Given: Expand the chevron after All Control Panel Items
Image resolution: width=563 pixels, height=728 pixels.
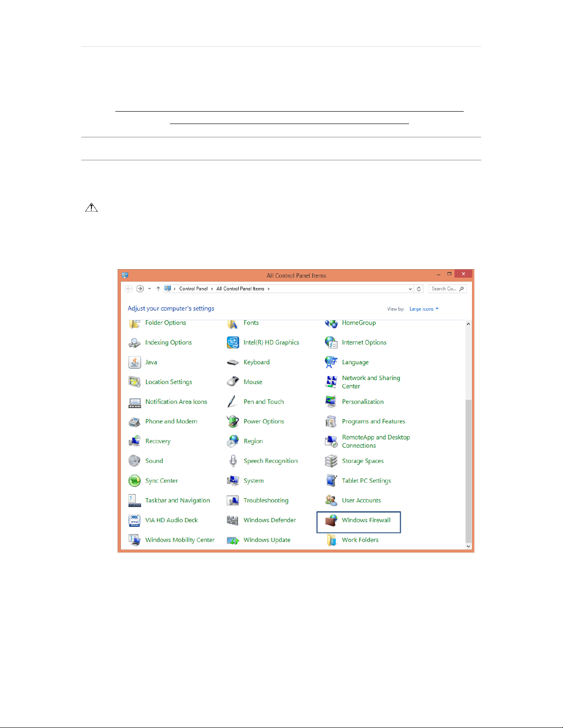Looking at the screenshot, I should (268, 289).
